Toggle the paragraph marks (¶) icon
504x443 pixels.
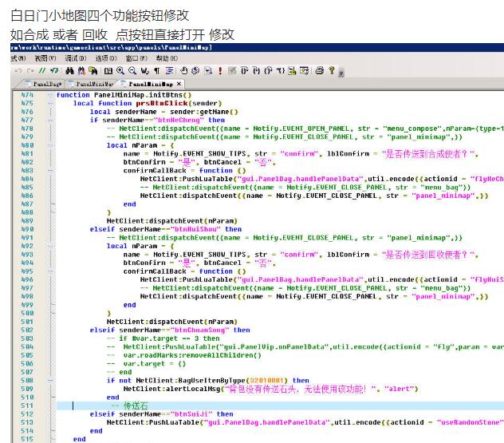pyautogui.click(x=158, y=71)
